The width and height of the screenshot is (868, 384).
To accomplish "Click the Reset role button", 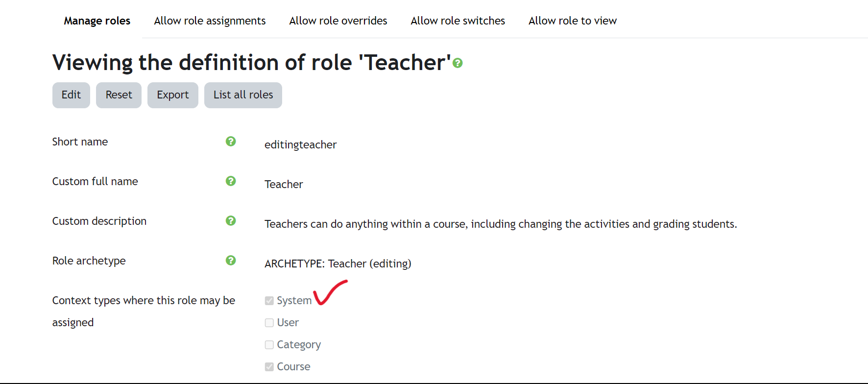I will pos(119,95).
